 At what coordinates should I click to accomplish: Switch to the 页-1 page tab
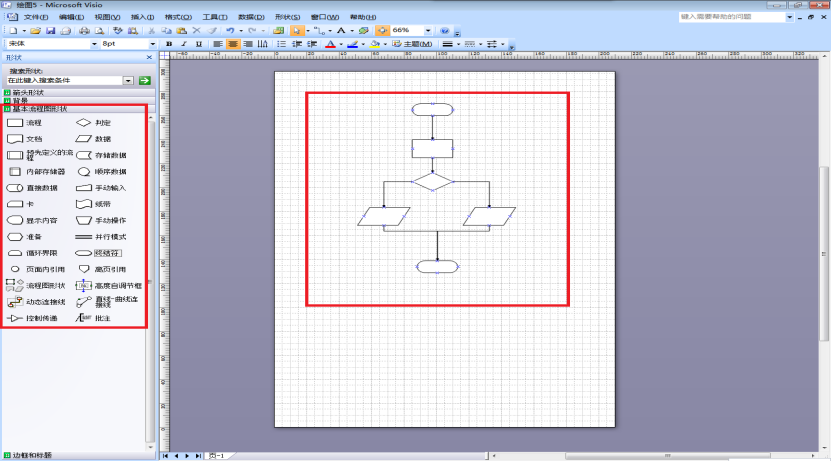217,456
